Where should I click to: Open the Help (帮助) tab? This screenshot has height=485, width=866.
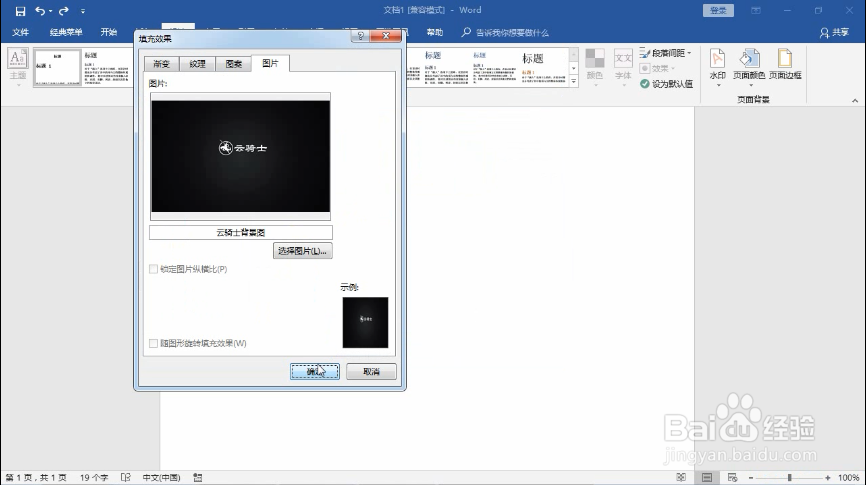pos(435,32)
